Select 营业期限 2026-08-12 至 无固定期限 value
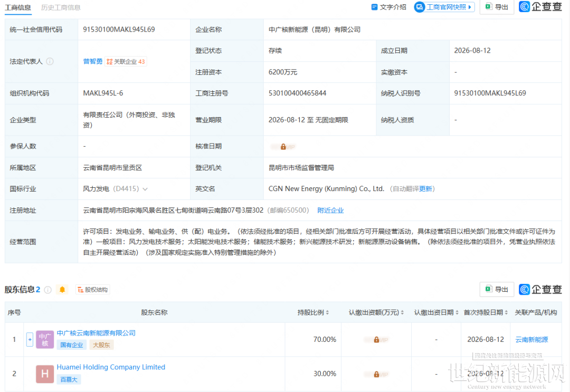Image resolution: width=570 pixels, height=392 pixels. point(308,120)
